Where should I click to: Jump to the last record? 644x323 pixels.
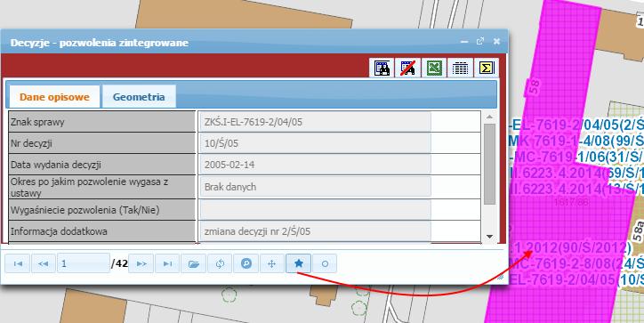pyautogui.click(x=167, y=263)
